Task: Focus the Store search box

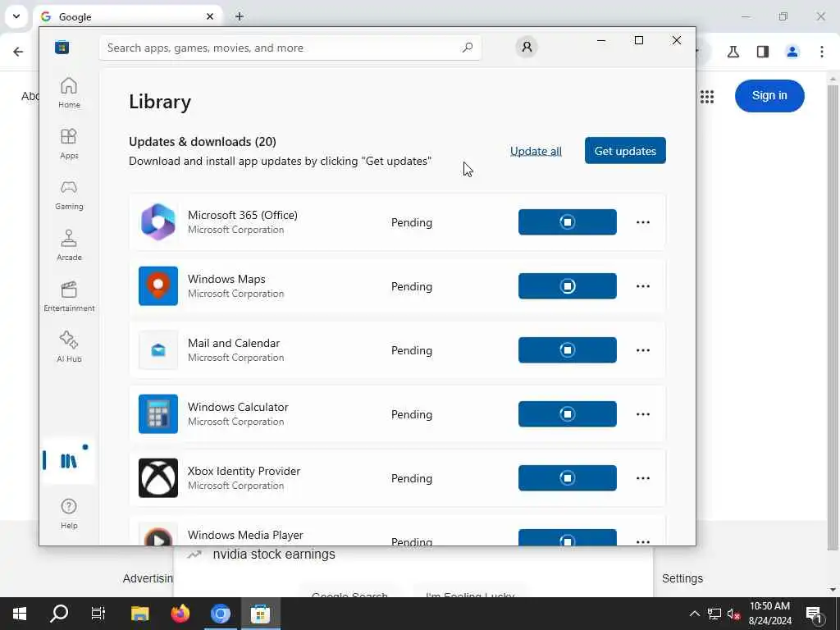Action: tap(290, 48)
